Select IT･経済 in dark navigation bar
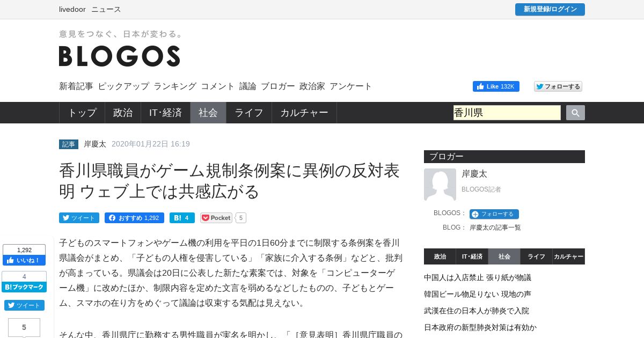The width and height of the screenshot is (644, 338). coord(166,113)
